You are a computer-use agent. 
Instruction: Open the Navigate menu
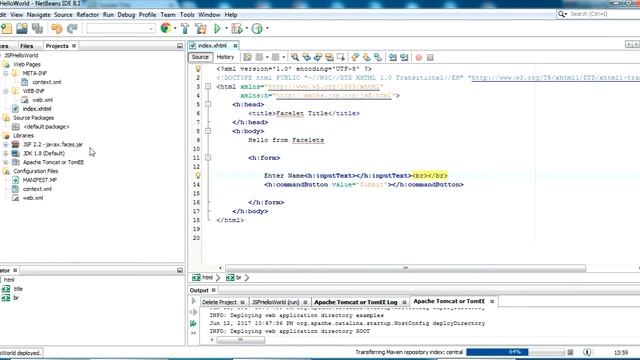click(x=38, y=15)
